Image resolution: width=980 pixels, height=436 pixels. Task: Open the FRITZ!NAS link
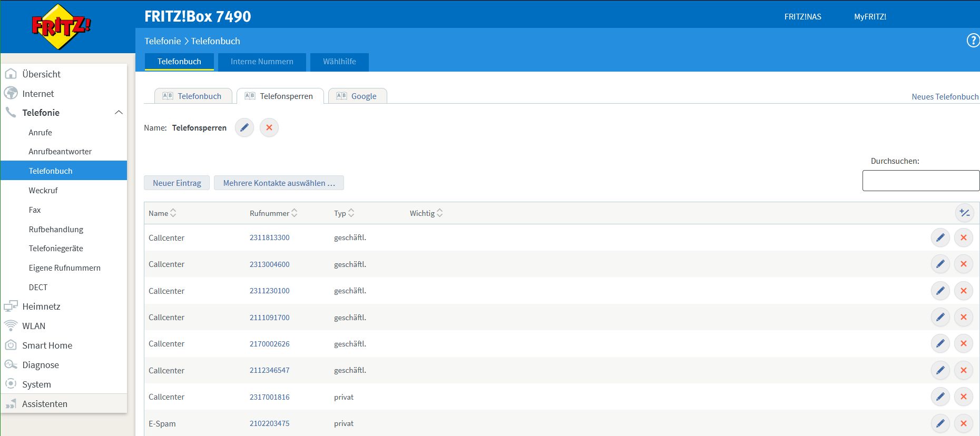802,17
